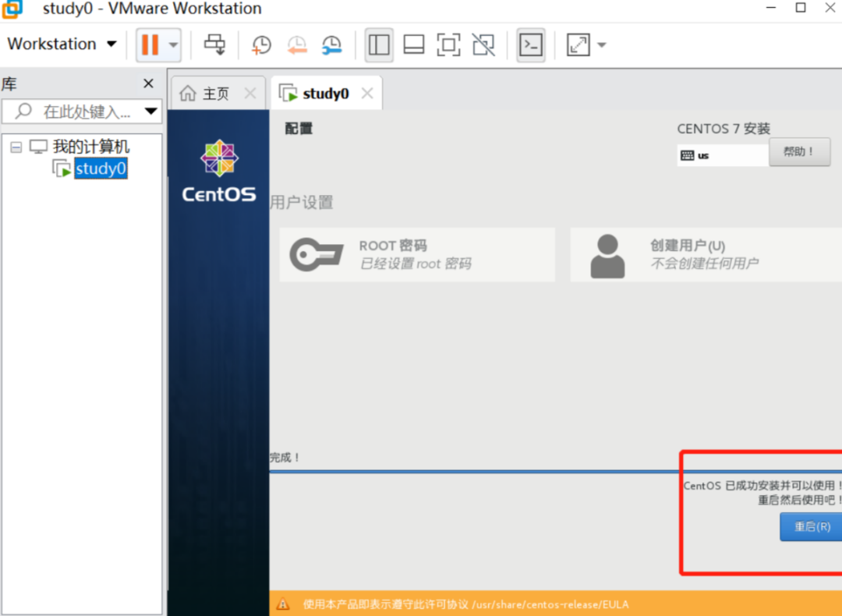Click the 配置 heading text
842x616 pixels.
pyautogui.click(x=299, y=129)
